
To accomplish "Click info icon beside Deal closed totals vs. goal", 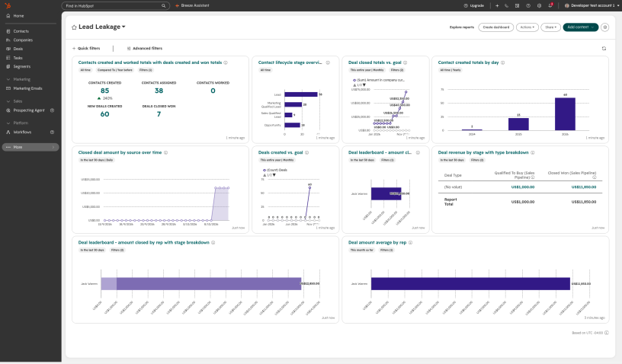I will (x=405, y=62).
